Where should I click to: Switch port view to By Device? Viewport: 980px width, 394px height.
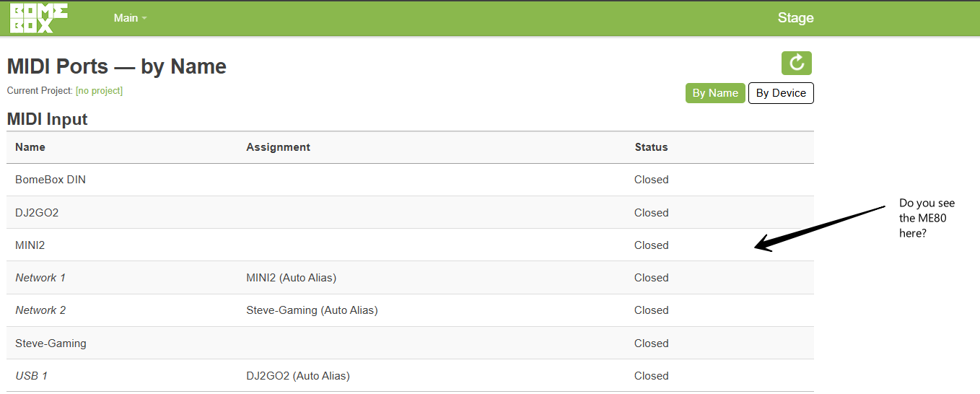click(x=781, y=93)
